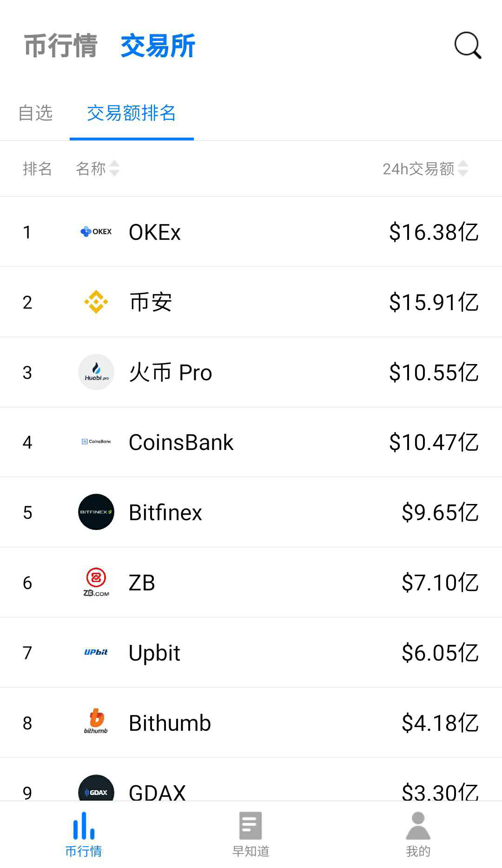Image resolution: width=502 pixels, height=868 pixels.
Task: Go to 我的 profile page
Action: (x=418, y=835)
